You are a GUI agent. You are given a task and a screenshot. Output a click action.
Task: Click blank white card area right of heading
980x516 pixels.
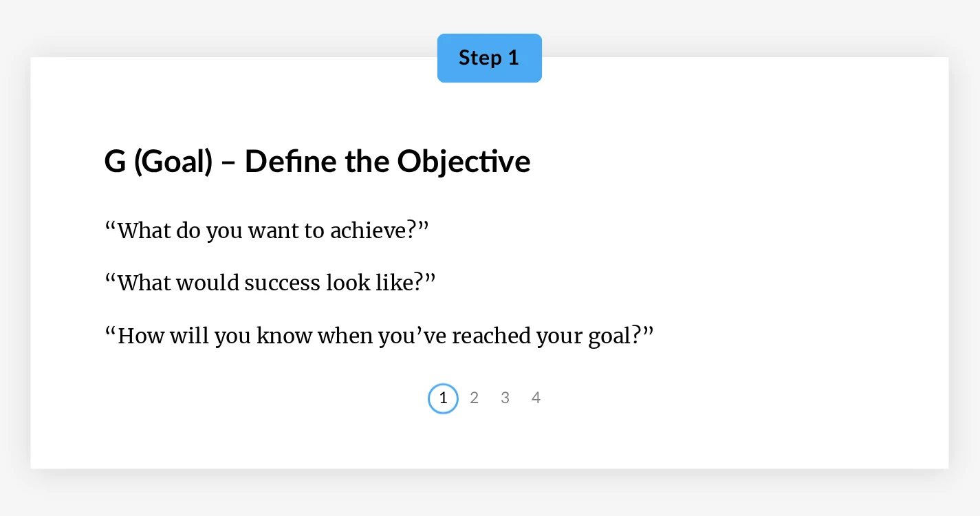(x=736, y=162)
